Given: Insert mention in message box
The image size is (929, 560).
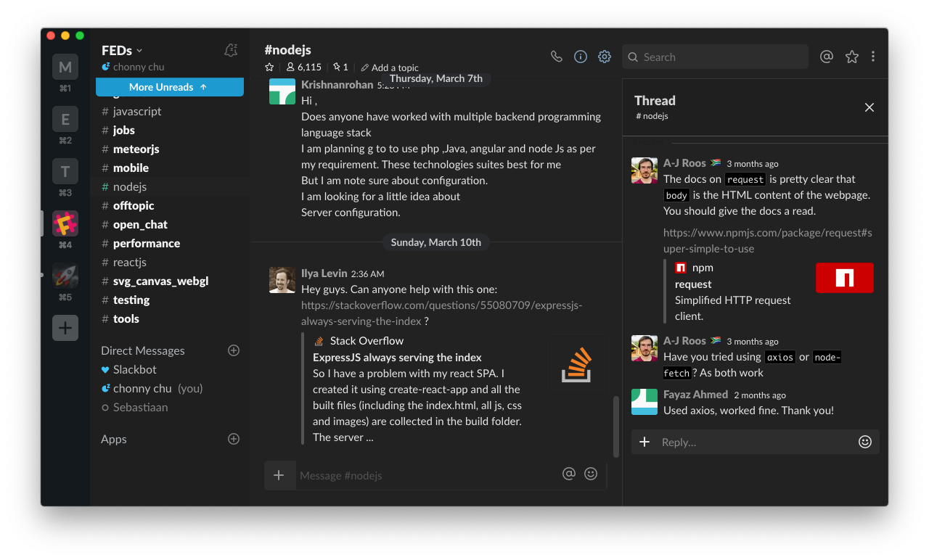Looking at the screenshot, I should [x=569, y=474].
